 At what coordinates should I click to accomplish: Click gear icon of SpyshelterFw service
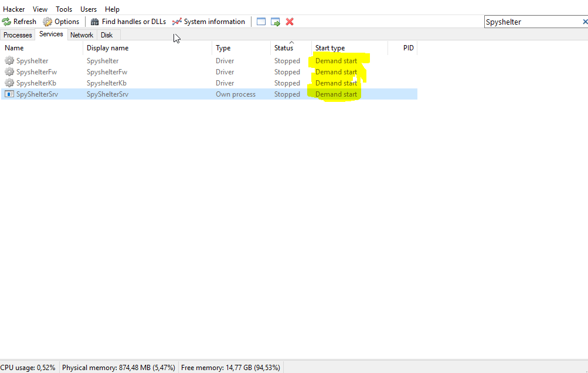pyautogui.click(x=9, y=72)
